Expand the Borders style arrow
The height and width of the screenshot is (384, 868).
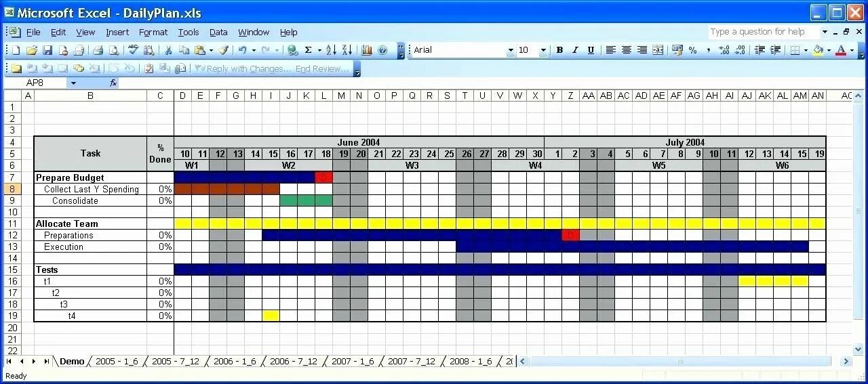(805, 50)
